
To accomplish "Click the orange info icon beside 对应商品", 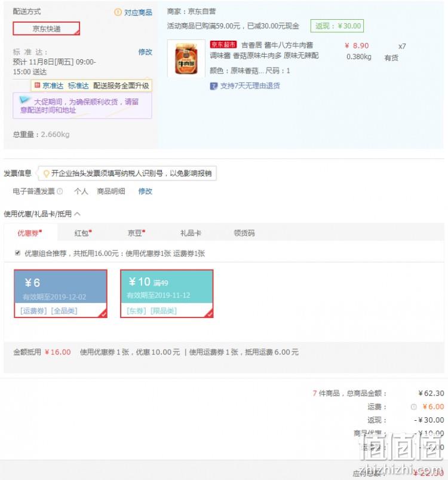I will pyautogui.click(x=118, y=12).
